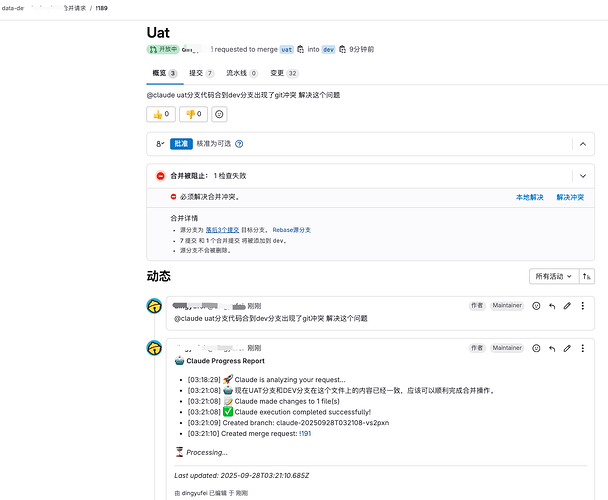Expand the merge blocked checks section
Image resolution: width=608 pixels, height=500 pixels.
(x=583, y=176)
